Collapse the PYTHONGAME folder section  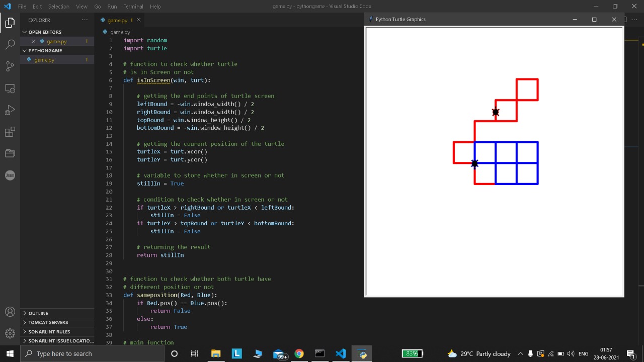(45, 51)
